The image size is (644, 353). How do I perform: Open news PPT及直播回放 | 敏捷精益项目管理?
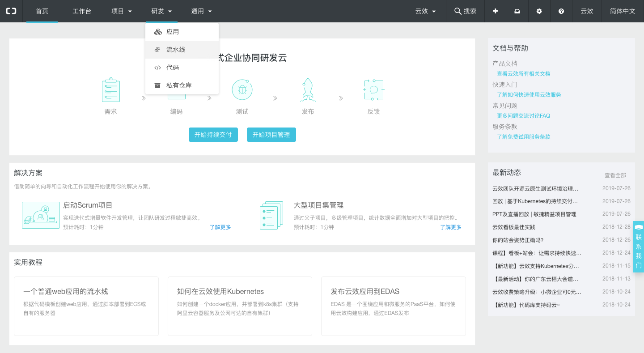tap(534, 214)
